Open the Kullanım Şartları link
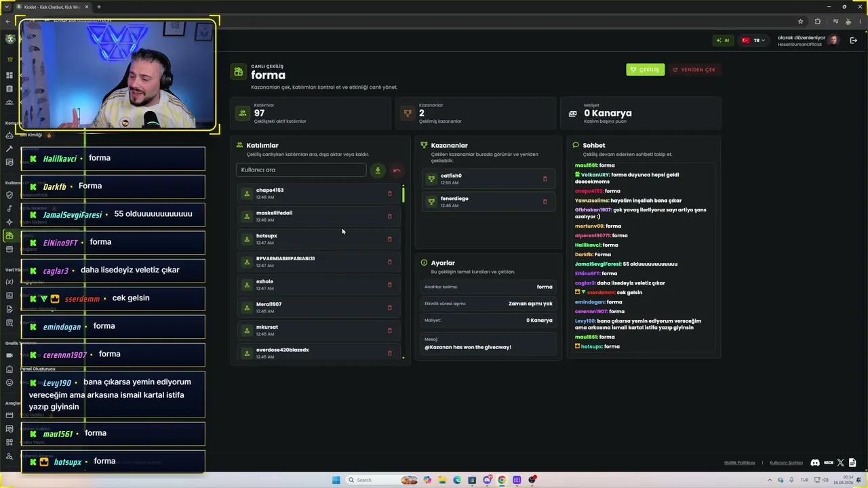This screenshot has height=488, width=868. point(786,463)
